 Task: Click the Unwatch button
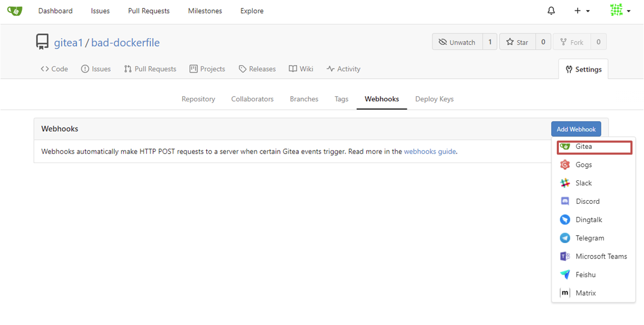(x=457, y=42)
